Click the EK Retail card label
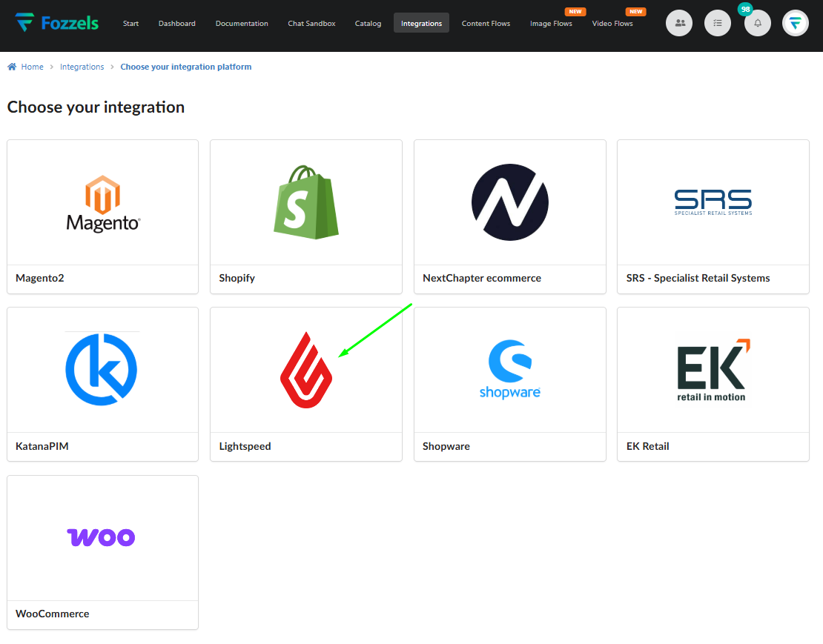The height and width of the screenshot is (644, 823). pos(648,446)
